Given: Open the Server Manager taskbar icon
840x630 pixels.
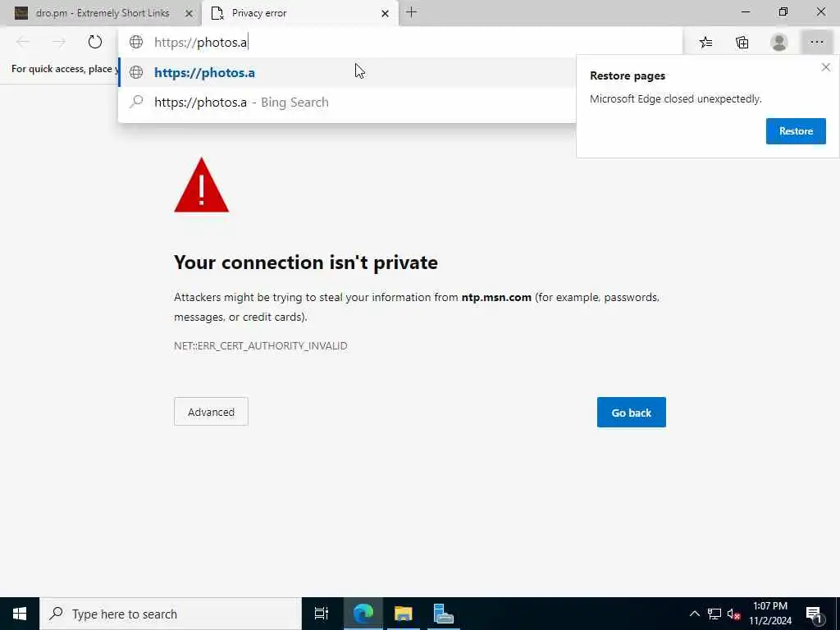Looking at the screenshot, I should click(x=443, y=614).
